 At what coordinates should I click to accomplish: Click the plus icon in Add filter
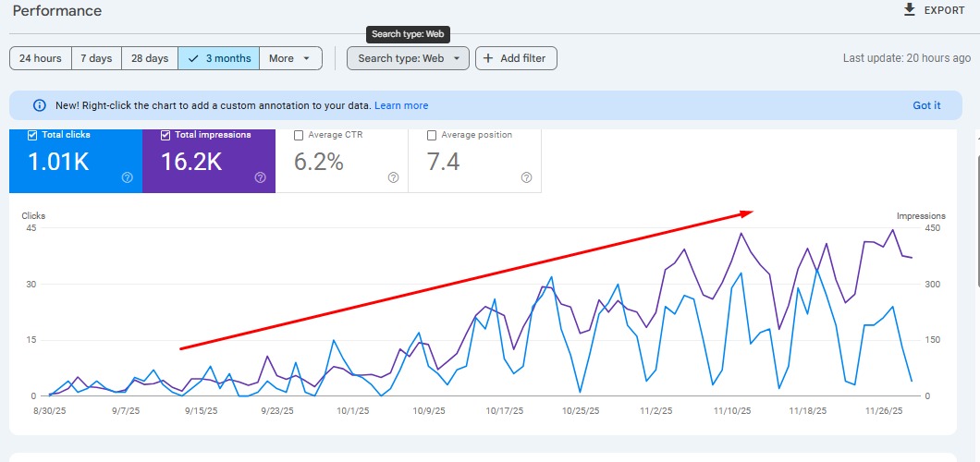488,58
